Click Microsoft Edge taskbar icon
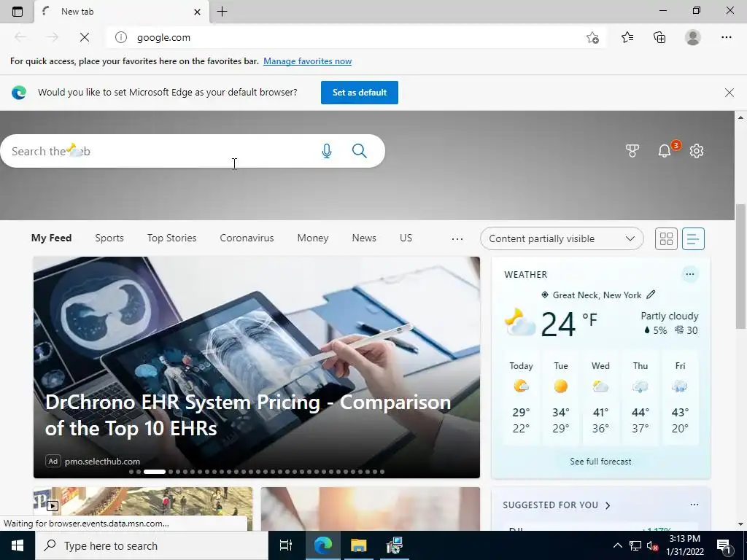747x560 pixels. pyautogui.click(x=322, y=545)
